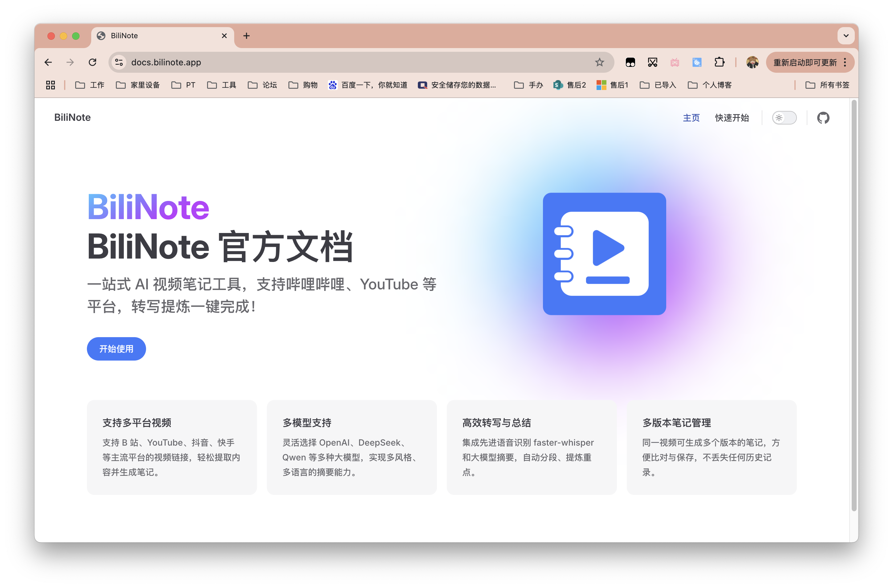
Task: Click the 重新启动即可更新 update button
Action: click(805, 62)
